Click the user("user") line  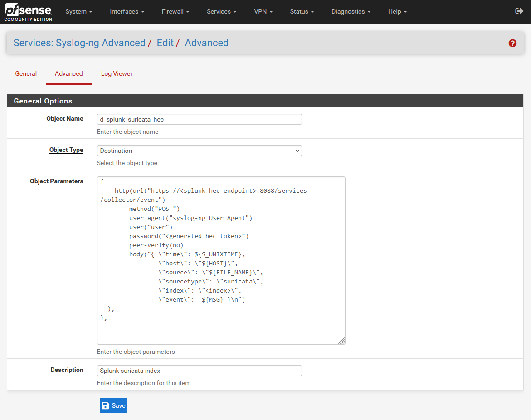[151, 227]
